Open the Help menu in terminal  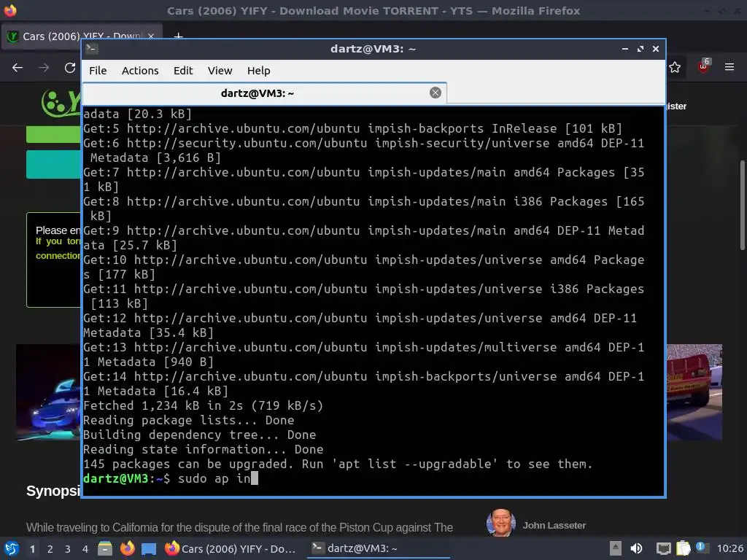(259, 71)
